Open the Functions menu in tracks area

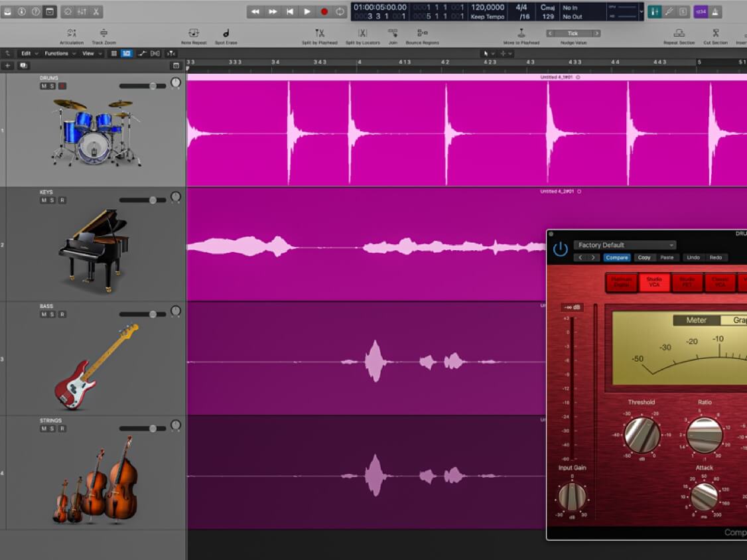point(60,53)
